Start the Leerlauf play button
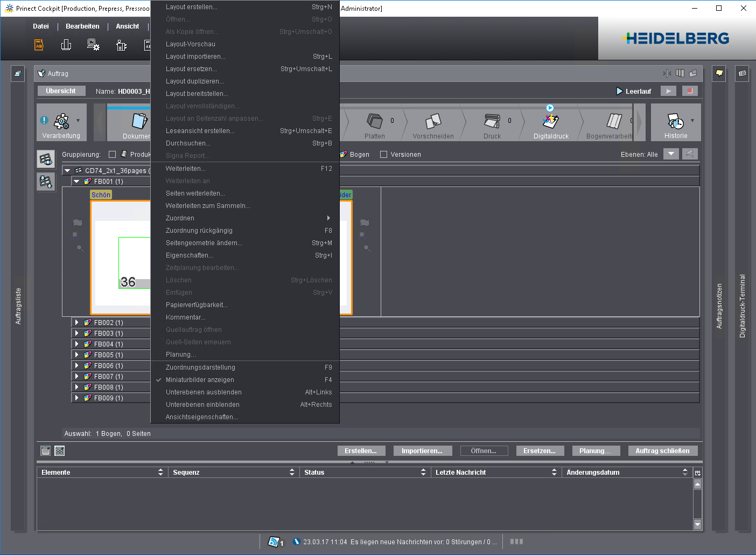756x555 pixels. (668, 91)
